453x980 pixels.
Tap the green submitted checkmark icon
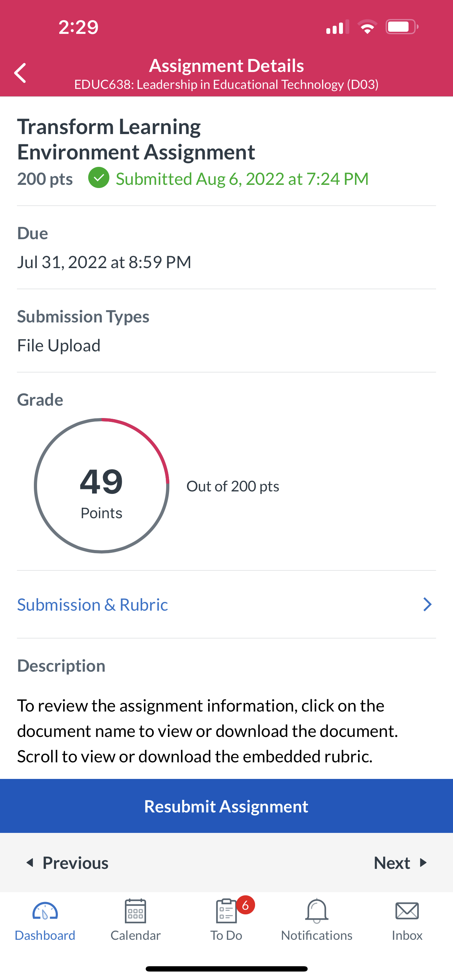[99, 178]
